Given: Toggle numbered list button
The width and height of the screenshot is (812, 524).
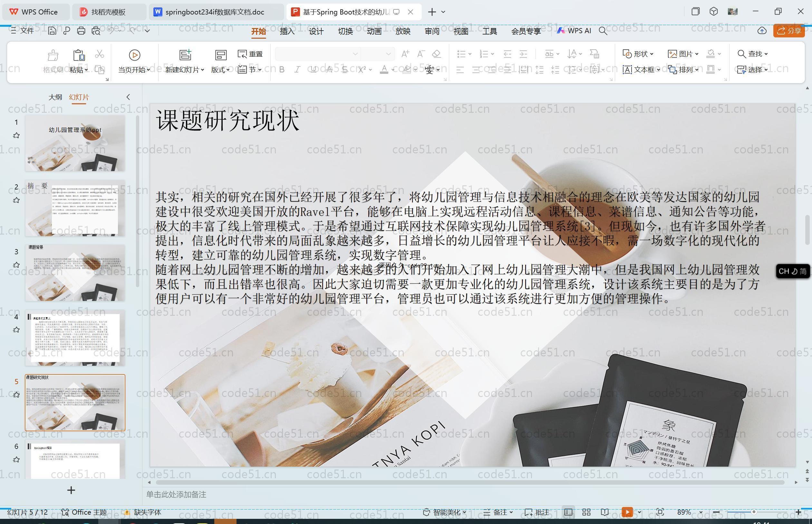Looking at the screenshot, I should (484, 54).
